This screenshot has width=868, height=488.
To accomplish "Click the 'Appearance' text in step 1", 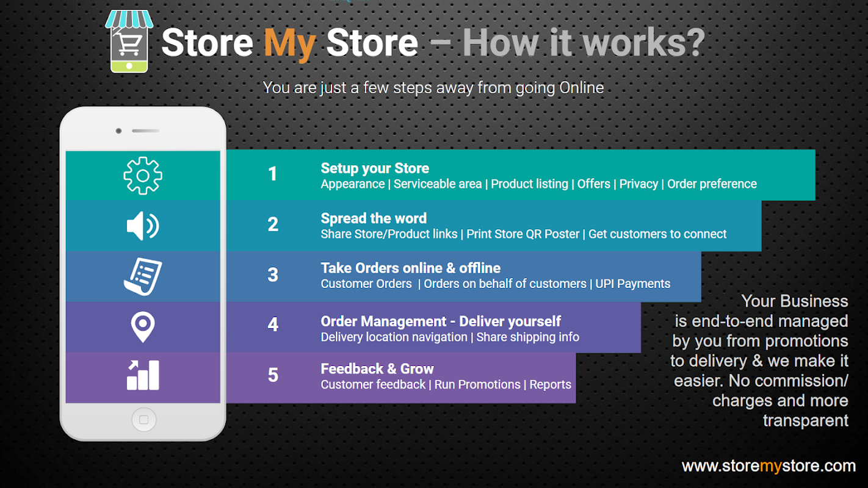I will point(353,184).
